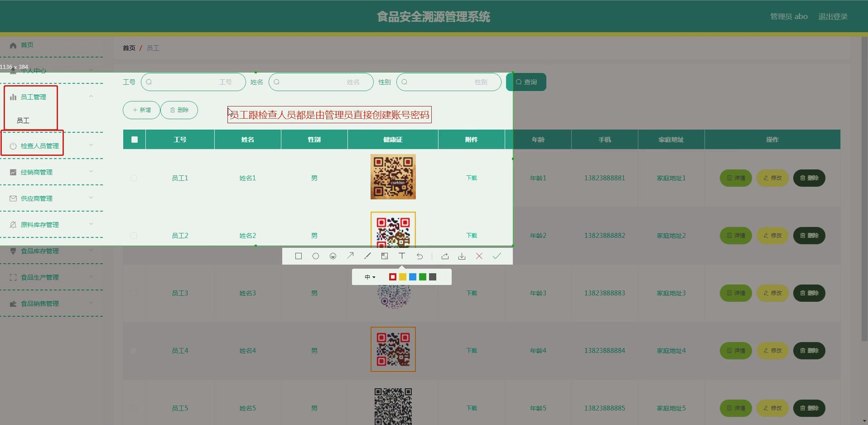Confirm screenshot with green checkmark
868x425 pixels.
coord(497,256)
